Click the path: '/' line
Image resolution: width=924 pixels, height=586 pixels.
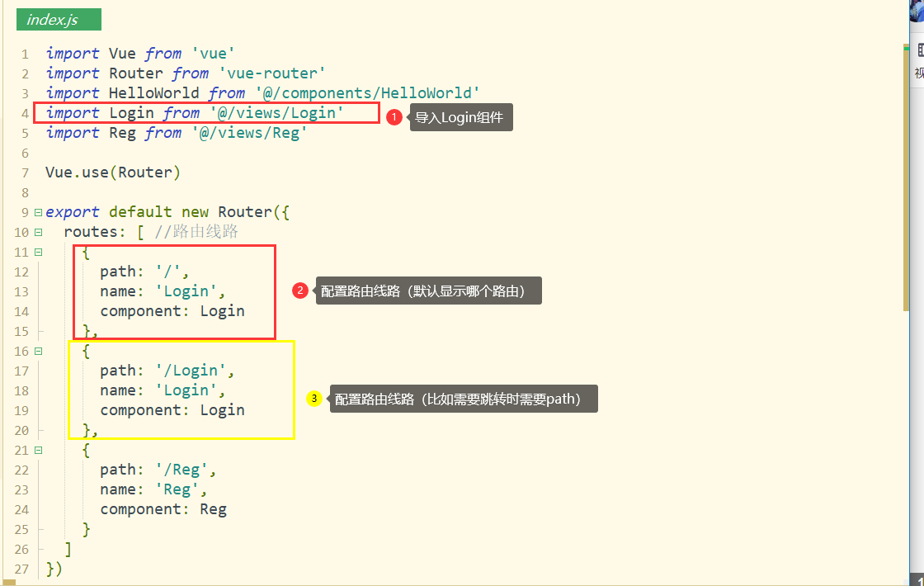coord(144,272)
